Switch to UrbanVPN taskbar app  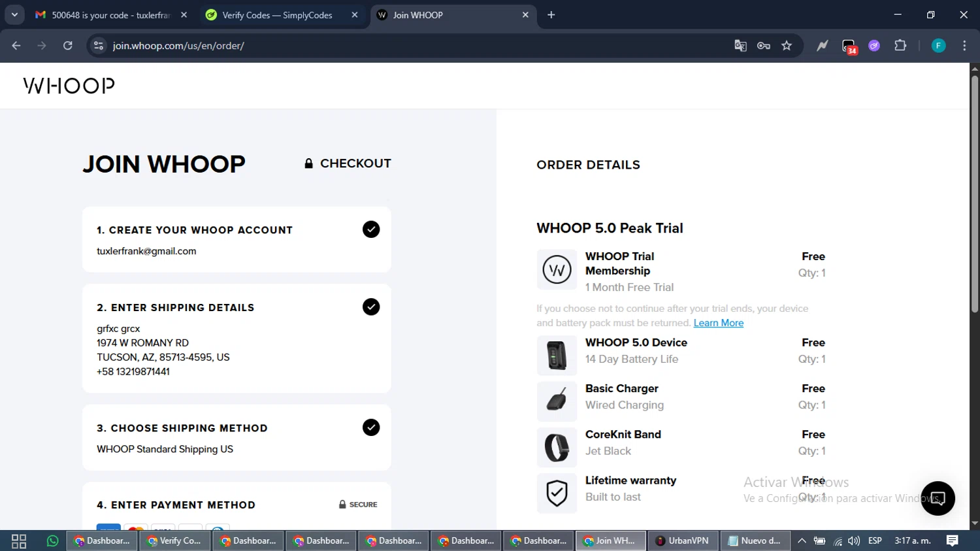click(683, 541)
